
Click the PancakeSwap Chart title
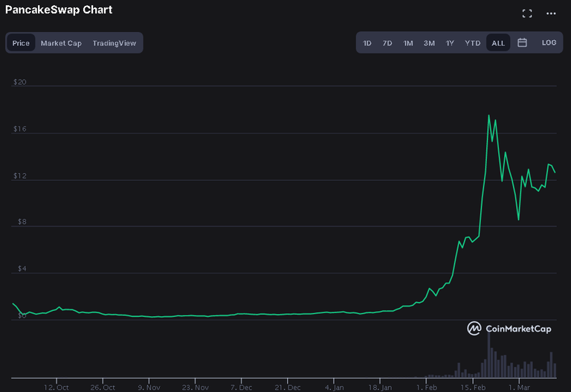59,10
